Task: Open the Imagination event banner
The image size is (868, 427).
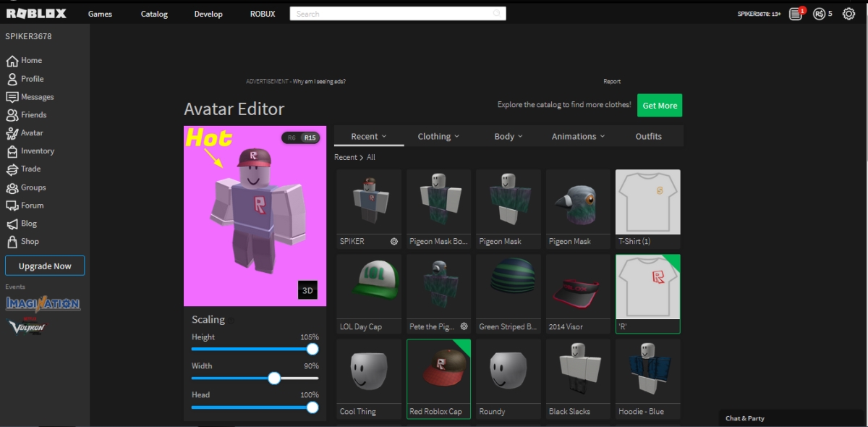Action: tap(43, 304)
